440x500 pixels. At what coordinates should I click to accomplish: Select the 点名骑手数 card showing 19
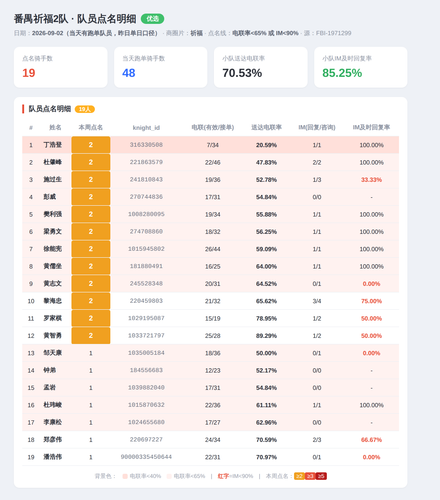(61, 67)
